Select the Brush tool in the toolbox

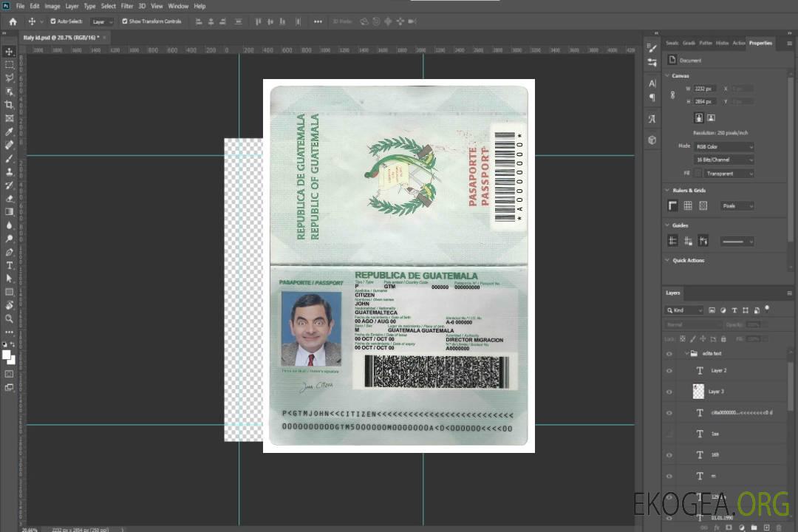point(9,159)
